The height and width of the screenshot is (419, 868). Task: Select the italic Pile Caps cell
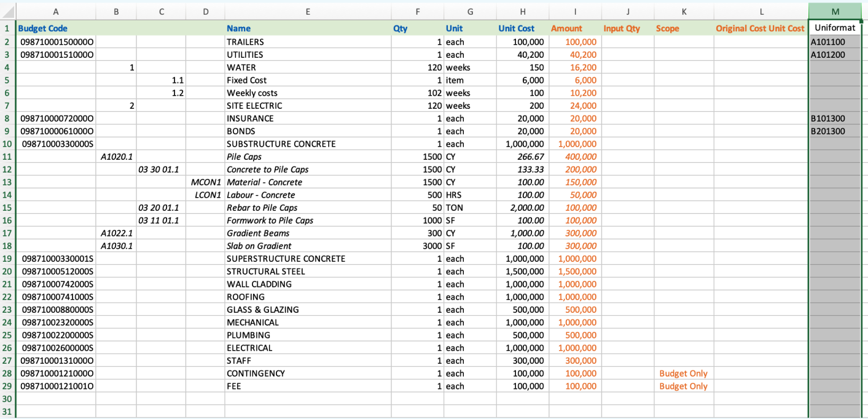pyautogui.click(x=308, y=157)
